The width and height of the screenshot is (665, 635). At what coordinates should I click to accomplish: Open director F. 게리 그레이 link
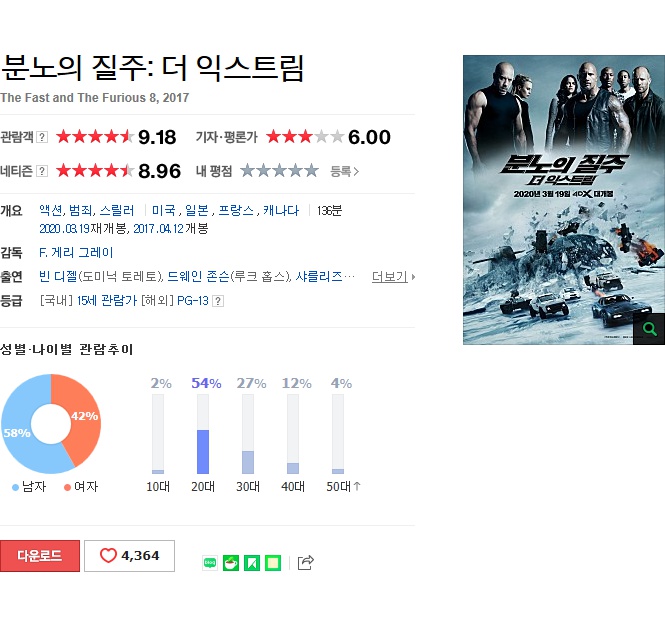(x=76, y=253)
